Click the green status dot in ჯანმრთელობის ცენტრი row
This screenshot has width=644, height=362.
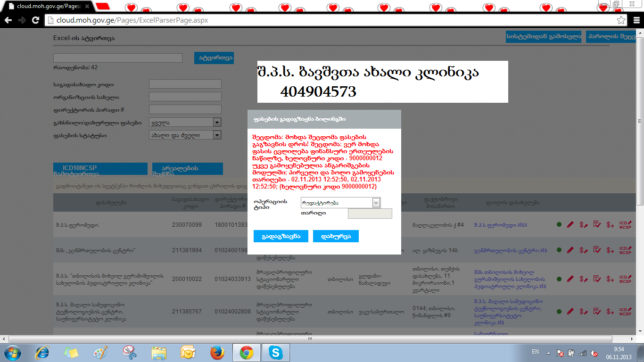click(x=559, y=250)
